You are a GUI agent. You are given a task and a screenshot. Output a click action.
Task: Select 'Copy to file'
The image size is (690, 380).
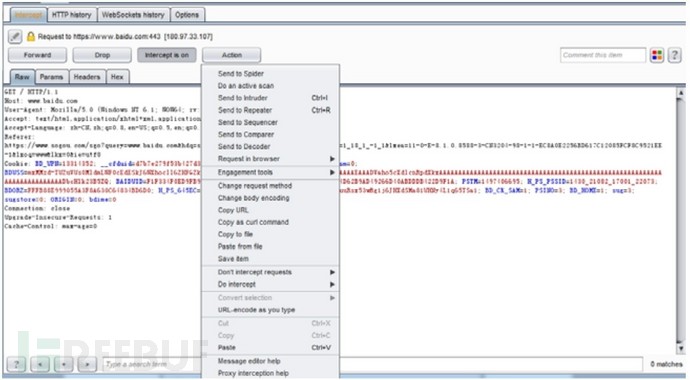click(271, 234)
